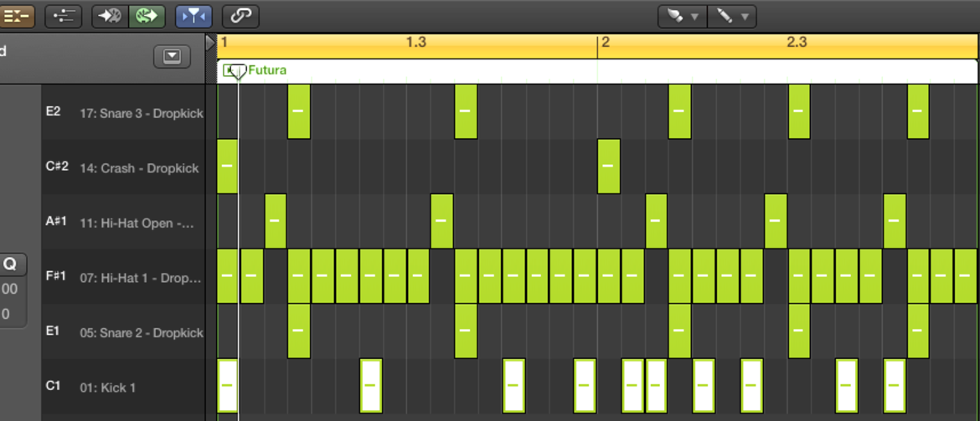Click the C#2 note label

tap(57, 167)
